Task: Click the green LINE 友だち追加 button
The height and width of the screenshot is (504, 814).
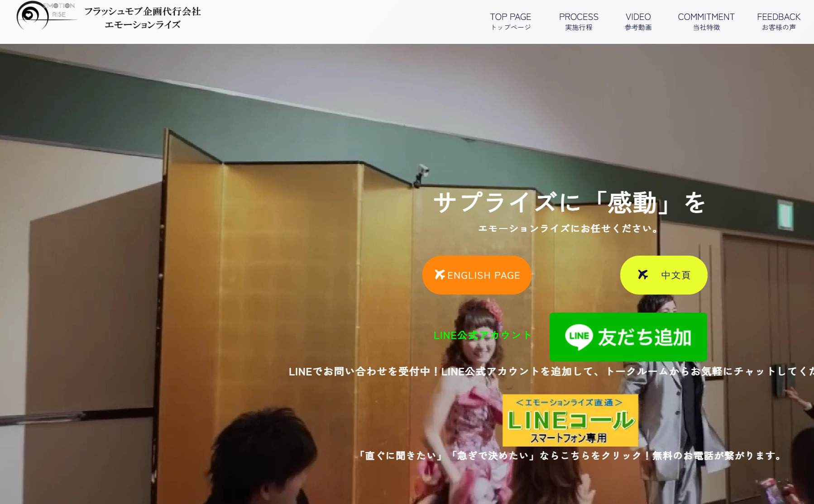Action: pos(628,337)
